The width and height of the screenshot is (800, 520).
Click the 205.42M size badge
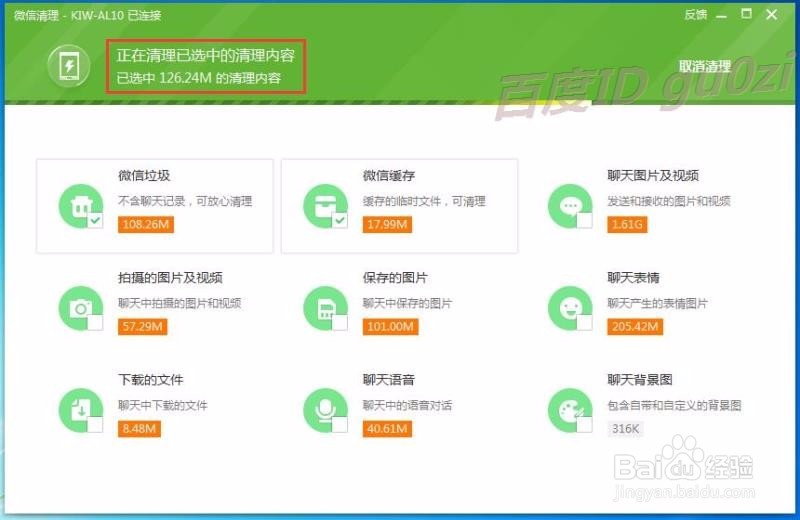click(635, 327)
